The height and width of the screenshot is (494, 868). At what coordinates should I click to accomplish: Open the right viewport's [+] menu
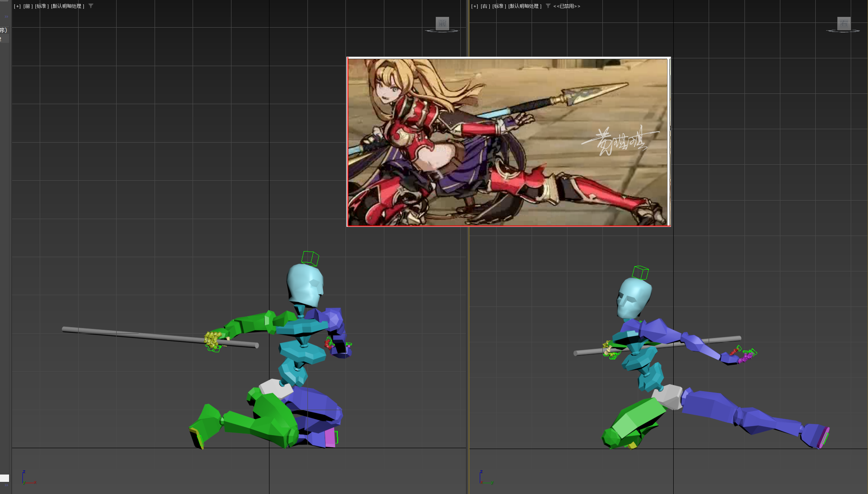tap(474, 6)
